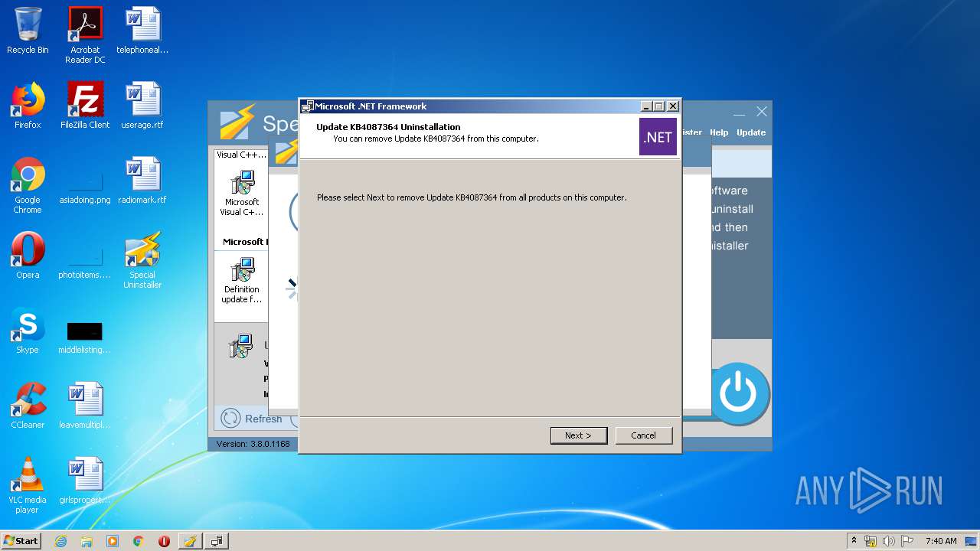This screenshot has height=551, width=980.
Task: Select Microsoft Visual C++ item in Special Uninstaller
Action: pyautogui.click(x=242, y=194)
